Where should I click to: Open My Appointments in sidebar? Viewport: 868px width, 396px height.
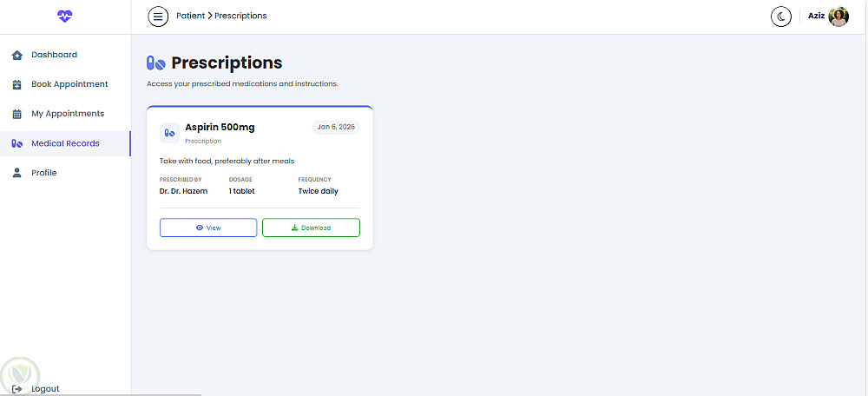coord(68,114)
